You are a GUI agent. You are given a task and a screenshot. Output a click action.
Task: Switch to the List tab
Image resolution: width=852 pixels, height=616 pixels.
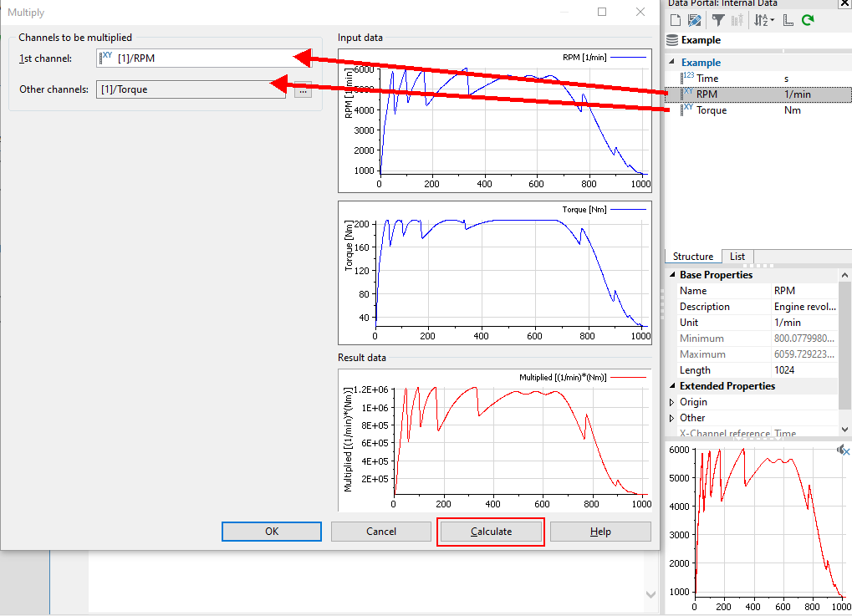point(737,257)
